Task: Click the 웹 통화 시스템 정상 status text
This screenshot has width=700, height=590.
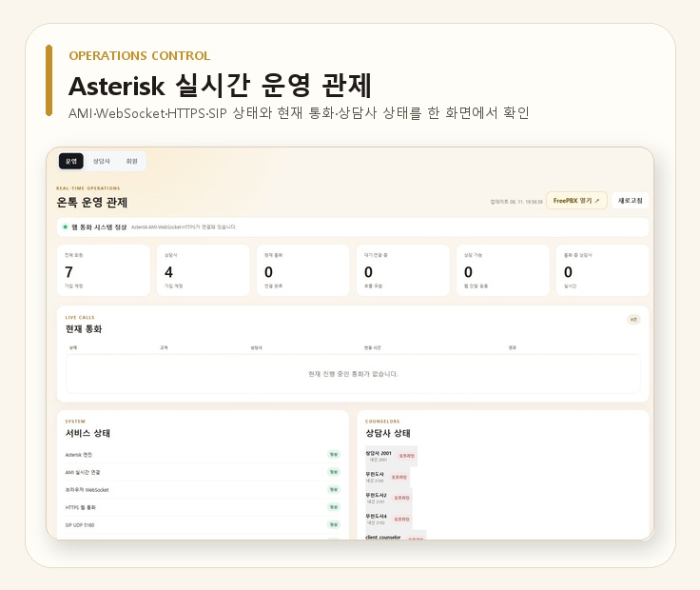Action: (99, 226)
